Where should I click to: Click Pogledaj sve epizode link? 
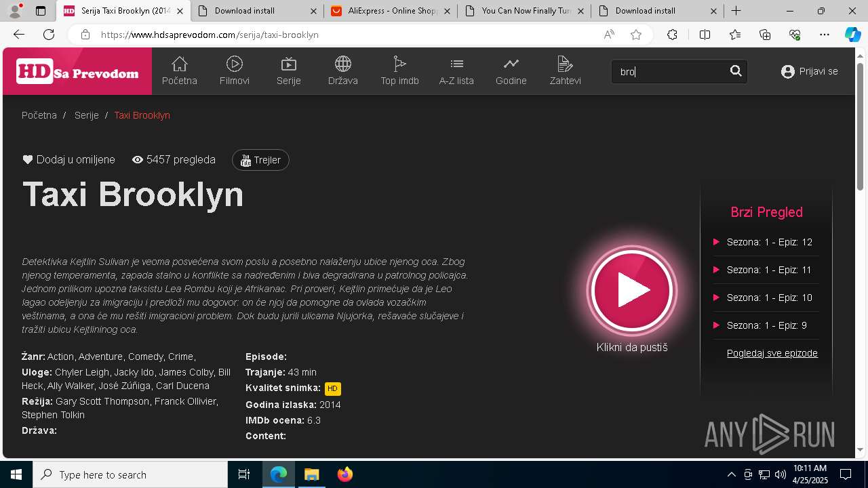[772, 353]
